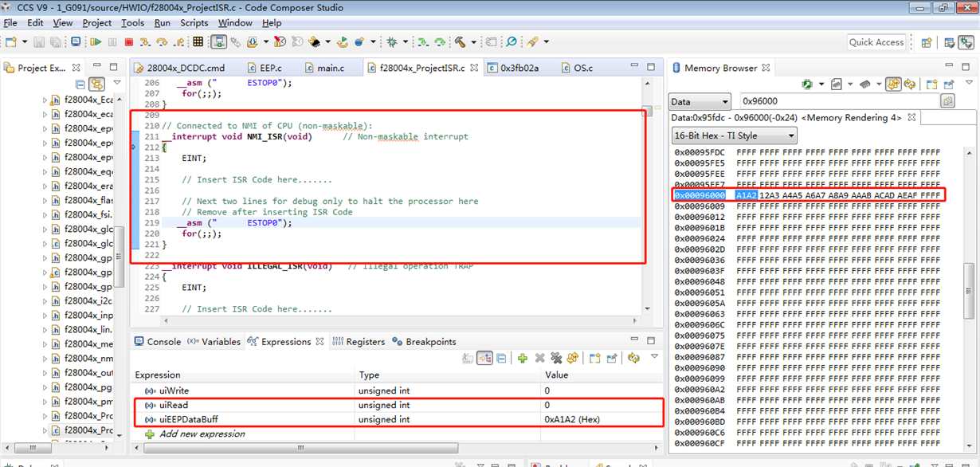The height and width of the screenshot is (467, 980).
Task: Collapse all in Project Explorer toolbar
Action: click(x=80, y=84)
